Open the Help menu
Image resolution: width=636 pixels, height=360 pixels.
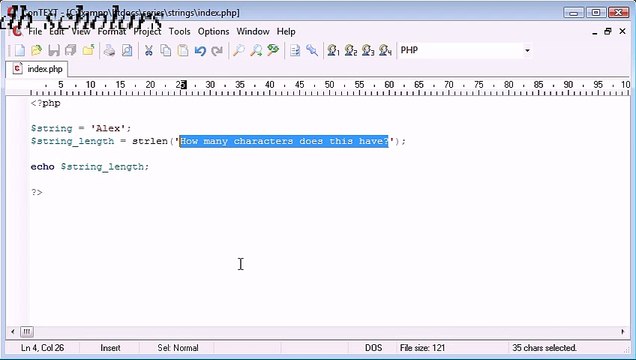pyautogui.click(x=286, y=32)
